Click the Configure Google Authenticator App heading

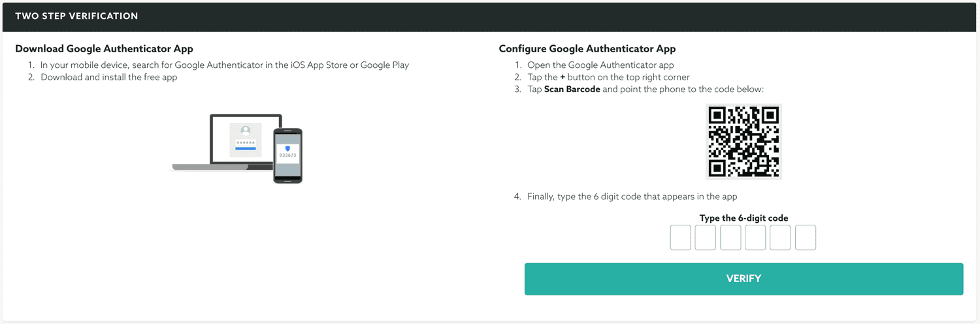587,49
